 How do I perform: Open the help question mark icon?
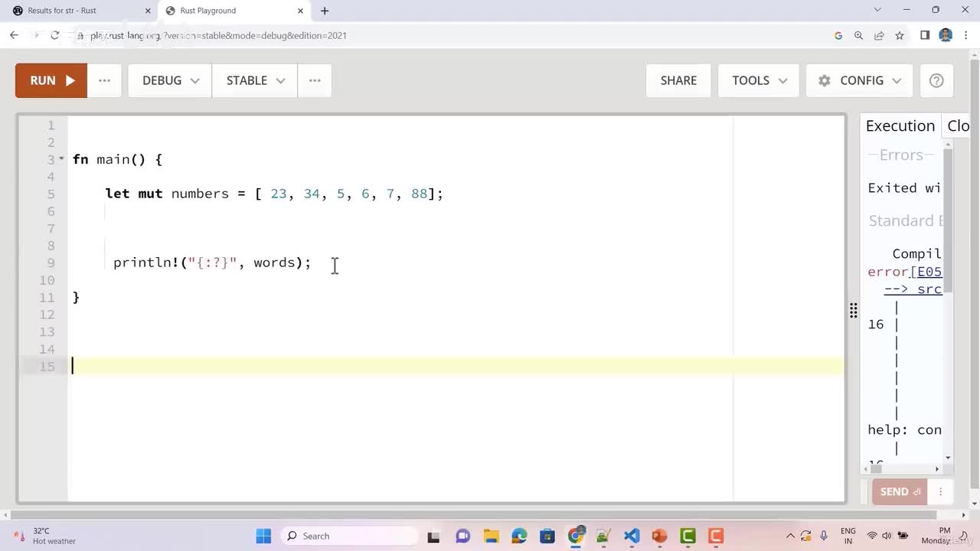(936, 80)
